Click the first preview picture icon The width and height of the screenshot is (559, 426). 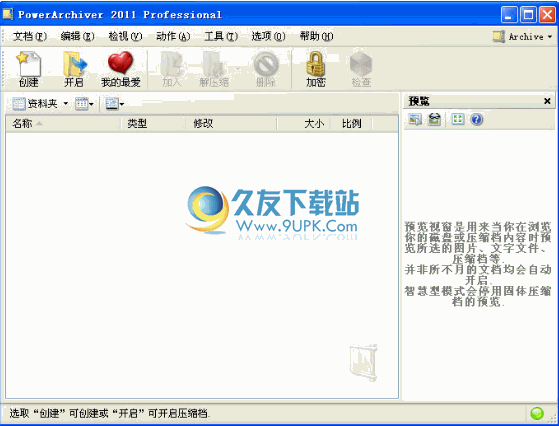coord(415,119)
